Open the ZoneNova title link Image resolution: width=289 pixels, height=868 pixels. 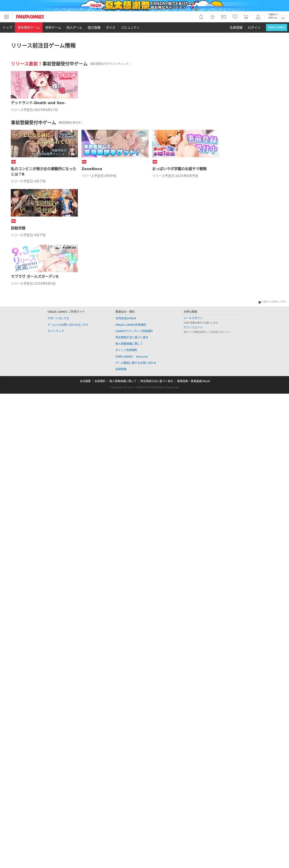point(92,169)
